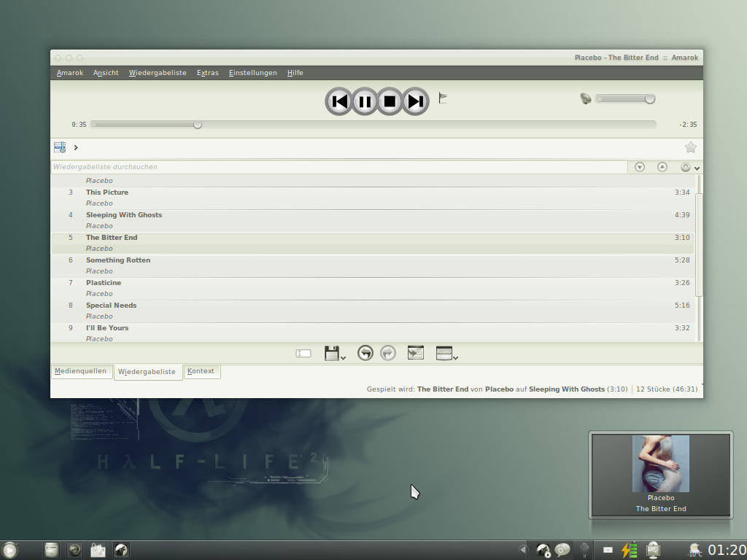Click the flag bookmark icon beside playback controls

tap(443, 98)
